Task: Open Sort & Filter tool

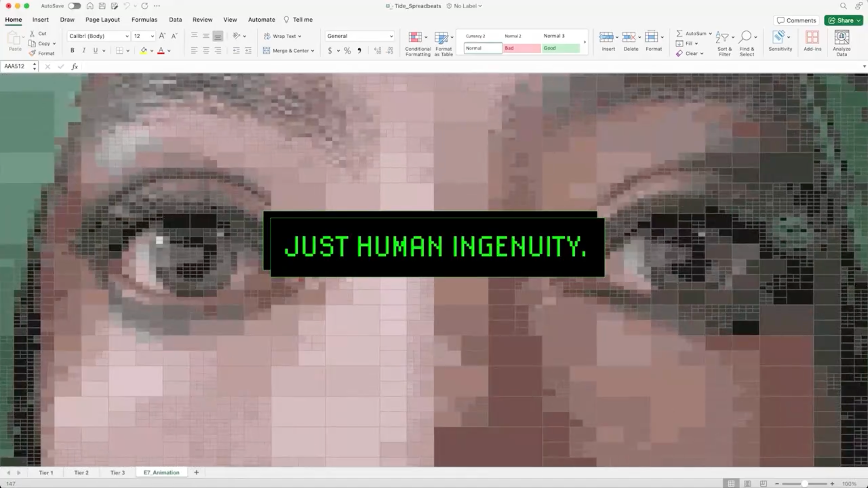Action: (x=722, y=38)
